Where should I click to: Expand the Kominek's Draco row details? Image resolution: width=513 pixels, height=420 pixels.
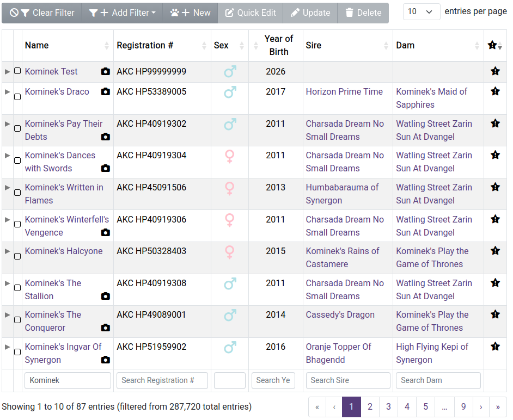(7, 92)
